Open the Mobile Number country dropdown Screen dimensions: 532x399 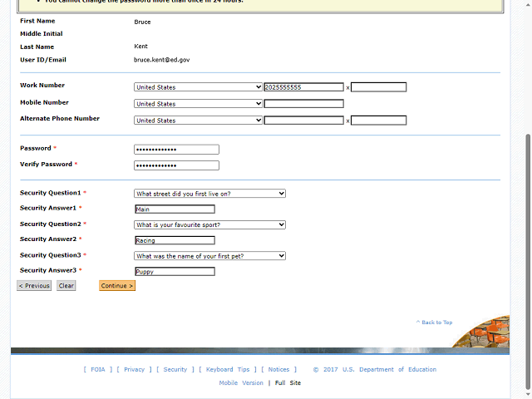tap(198, 104)
